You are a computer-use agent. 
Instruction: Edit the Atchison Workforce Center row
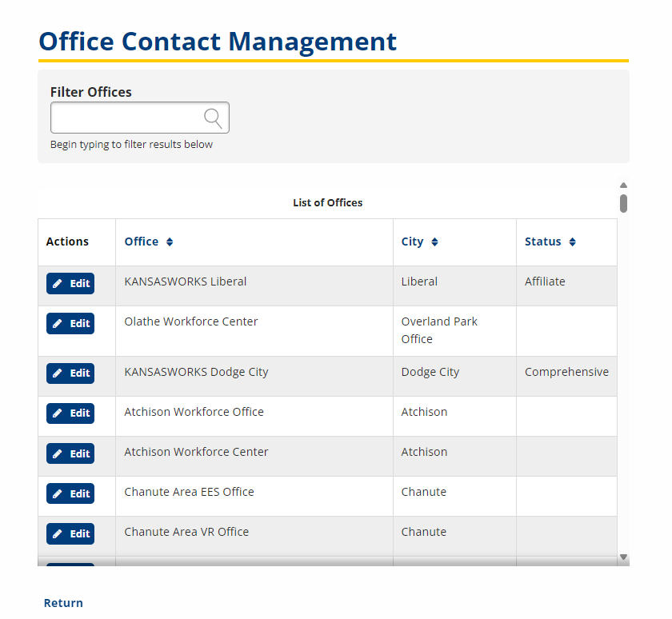(70, 453)
